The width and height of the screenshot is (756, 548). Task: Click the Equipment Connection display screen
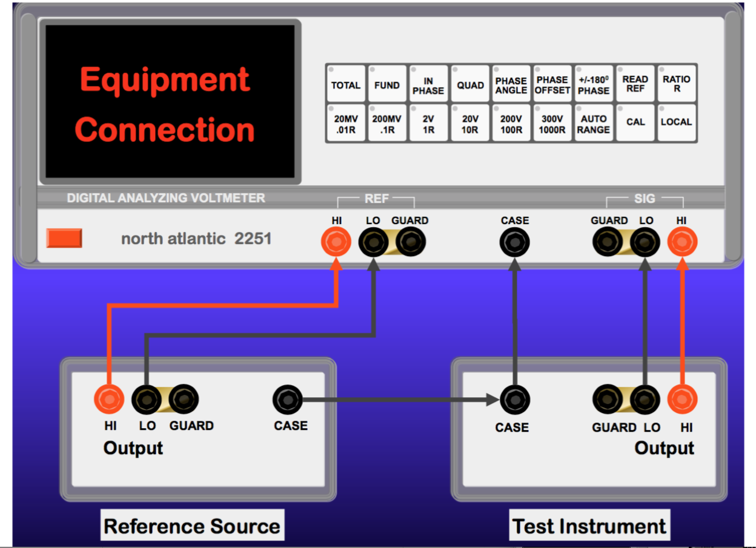point(170,103)
